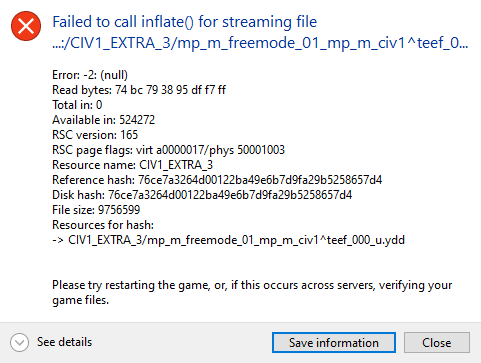The image size is (481, 363).
Task: Click the 'Available in: 524272' line
Action: click(x=104, y=120)
